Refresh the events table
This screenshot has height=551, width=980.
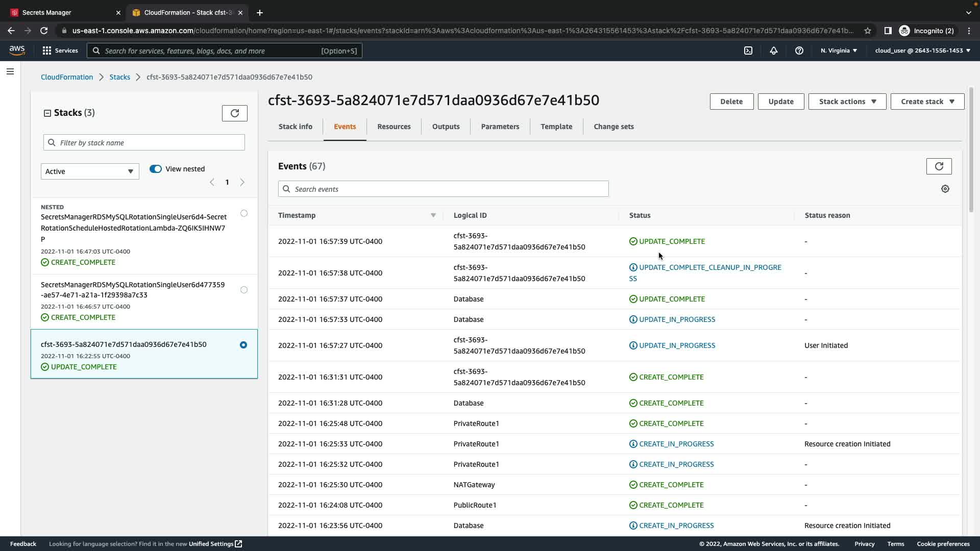(x=939, y=166)
